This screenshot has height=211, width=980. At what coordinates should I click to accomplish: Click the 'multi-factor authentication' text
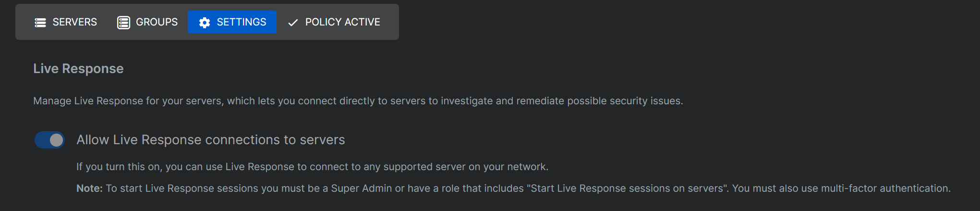click(x=885, y=188)
